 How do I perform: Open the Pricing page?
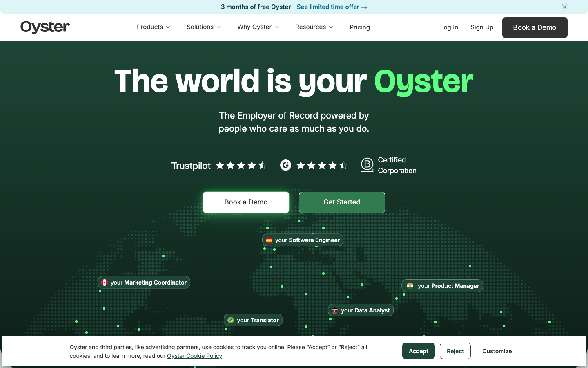tap(360, 27)
